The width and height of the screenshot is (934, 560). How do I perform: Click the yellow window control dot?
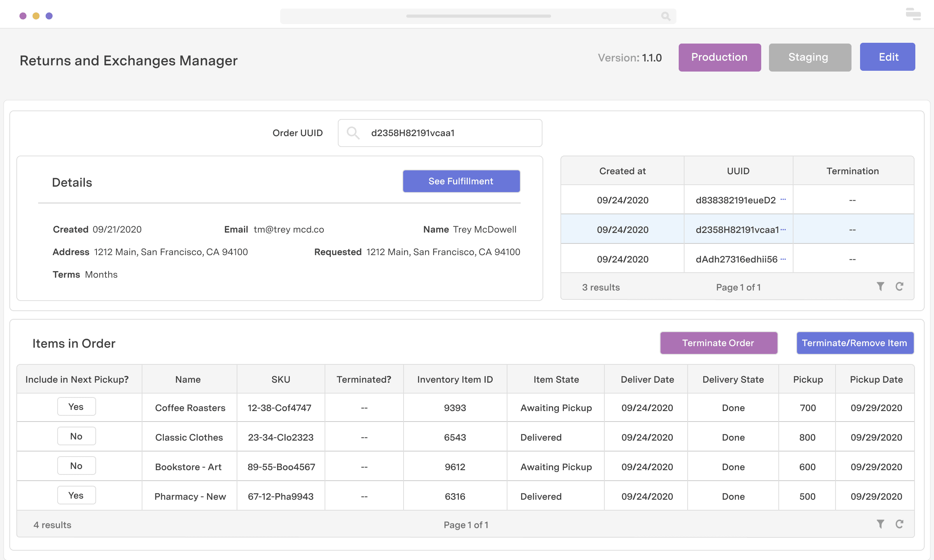pyautogui.click(x=36, y=16)
